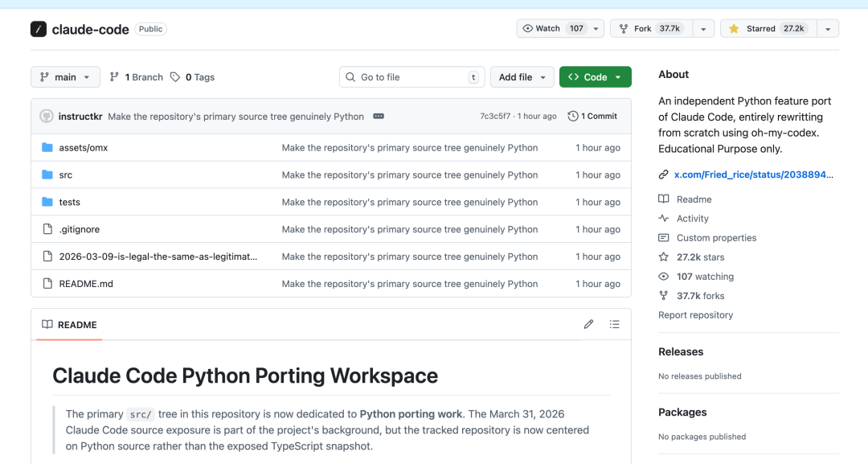Open the 27.2k stars link

tap(700, 257)
